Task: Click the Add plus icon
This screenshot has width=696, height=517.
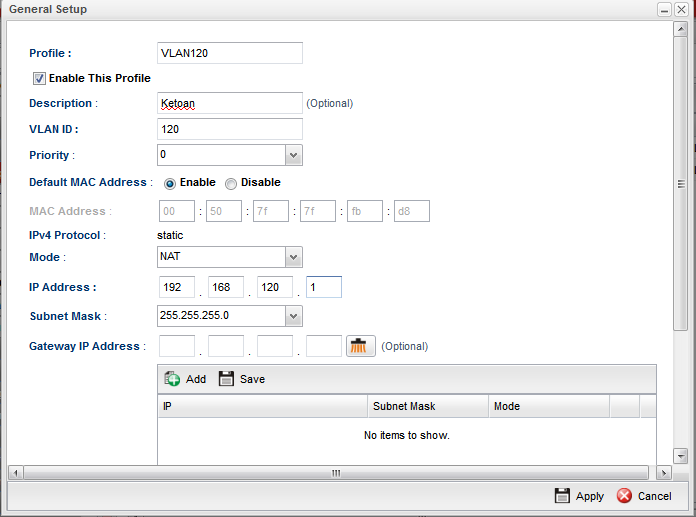Action: [172, 379]
